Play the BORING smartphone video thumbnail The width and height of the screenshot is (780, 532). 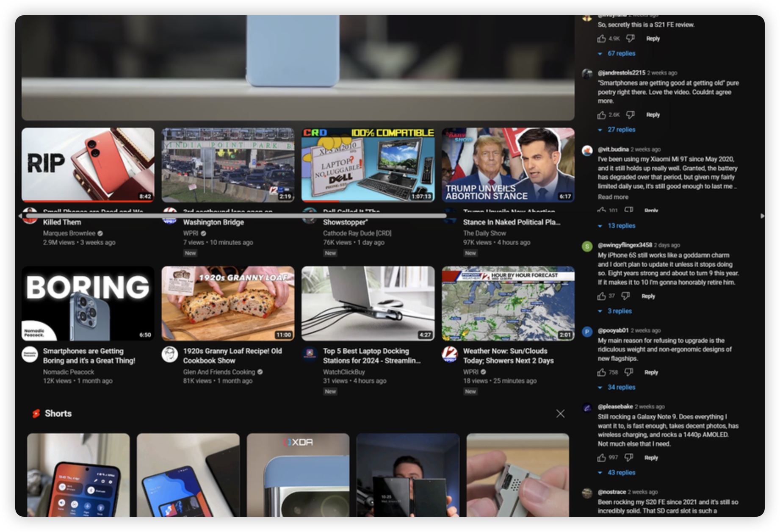coord(88,303)
